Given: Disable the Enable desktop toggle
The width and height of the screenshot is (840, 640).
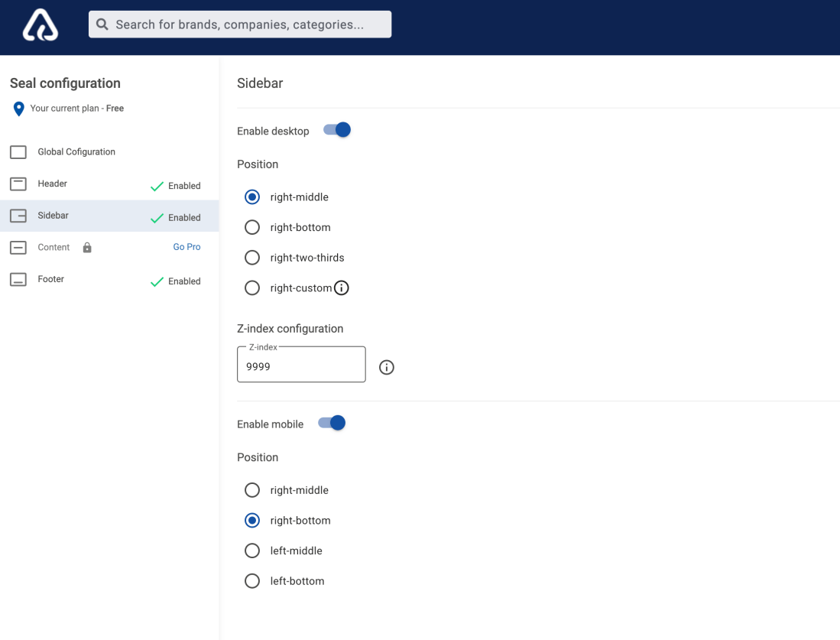Looking at the screenshot, I should pos(336,129).
